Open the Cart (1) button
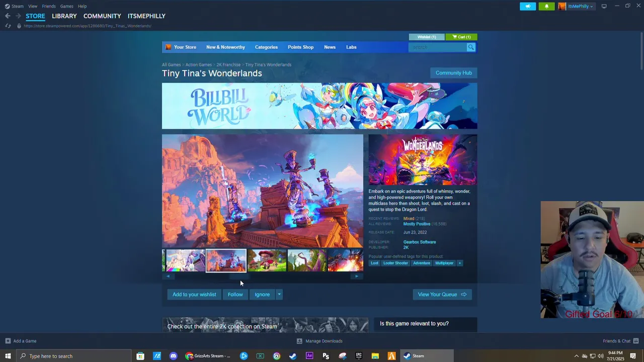This screenshot has height=362, width=644. click(461, 37)
